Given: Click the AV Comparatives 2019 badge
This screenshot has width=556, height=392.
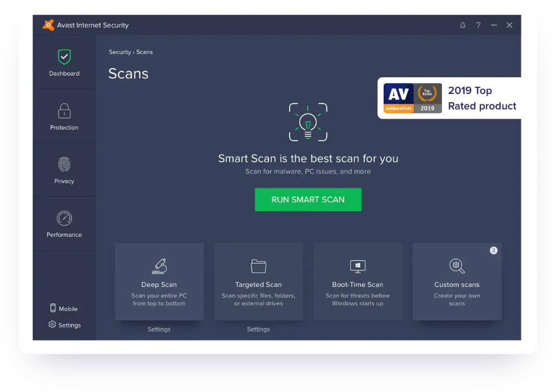Looking at the screenshot, I should pyautogui.click(x=413, y=98).
